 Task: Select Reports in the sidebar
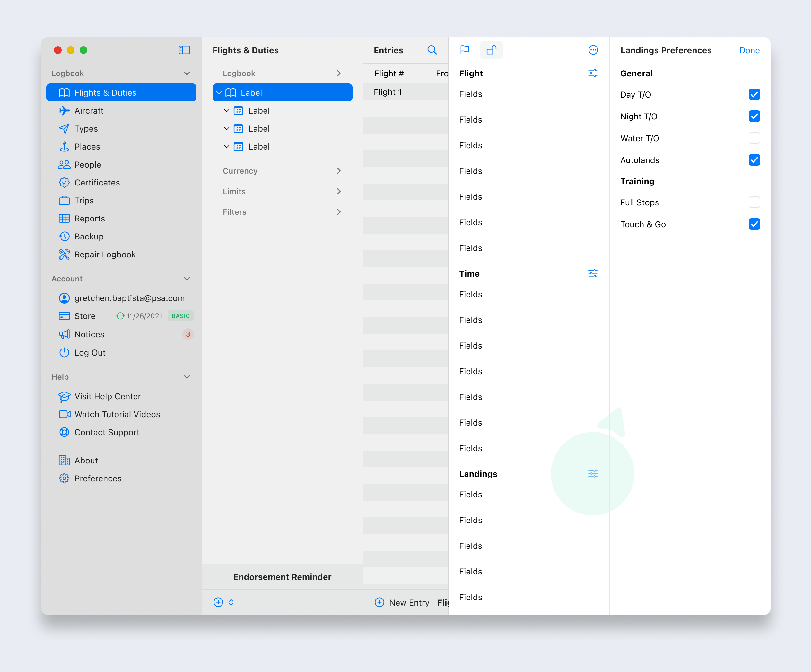[x=90, y=219]
